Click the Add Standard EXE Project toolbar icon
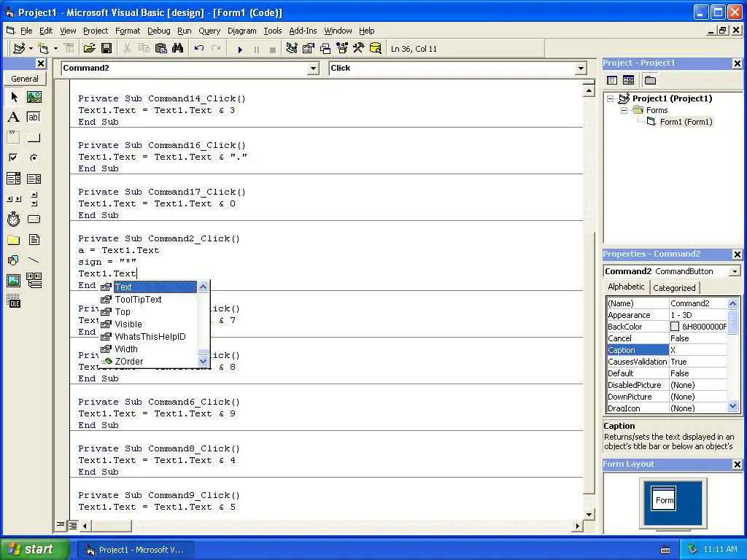Screen dimensions: 747x560 19,48
